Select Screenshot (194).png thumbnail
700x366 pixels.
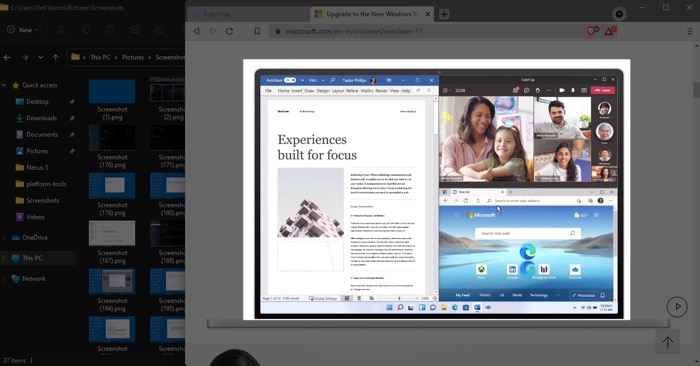[x=112, y=281]
